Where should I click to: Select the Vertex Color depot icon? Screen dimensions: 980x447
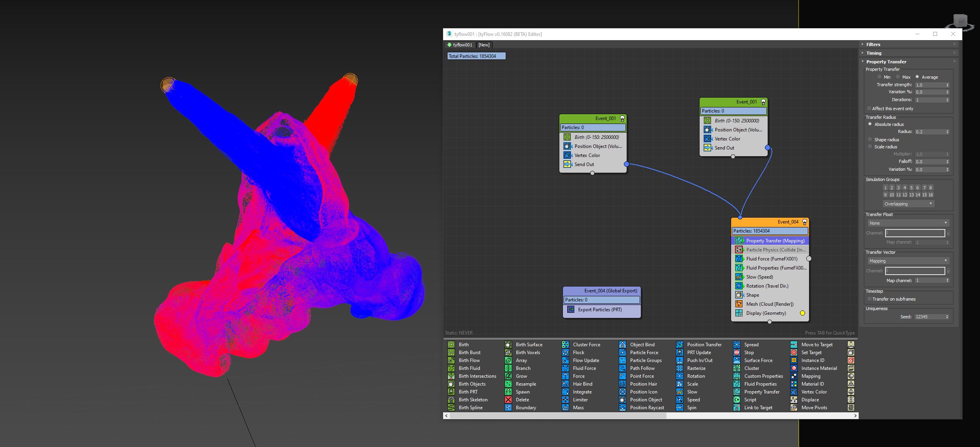point(794,392)
